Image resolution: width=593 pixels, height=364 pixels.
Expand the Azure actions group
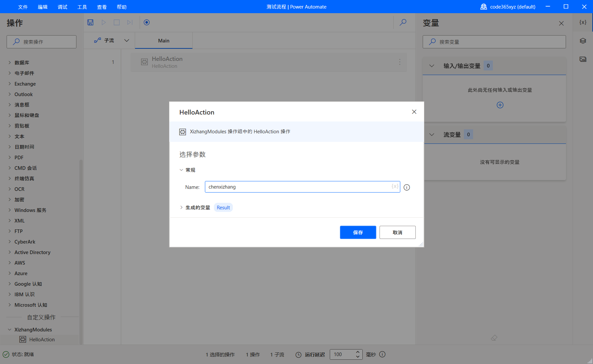coord(10,273)
